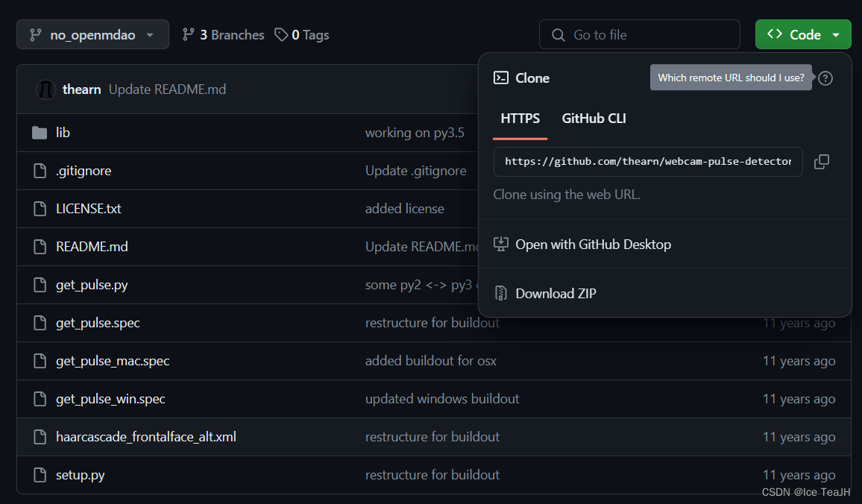
Task: Open get_pulse.spec file
Action: (x=98, y=323)
